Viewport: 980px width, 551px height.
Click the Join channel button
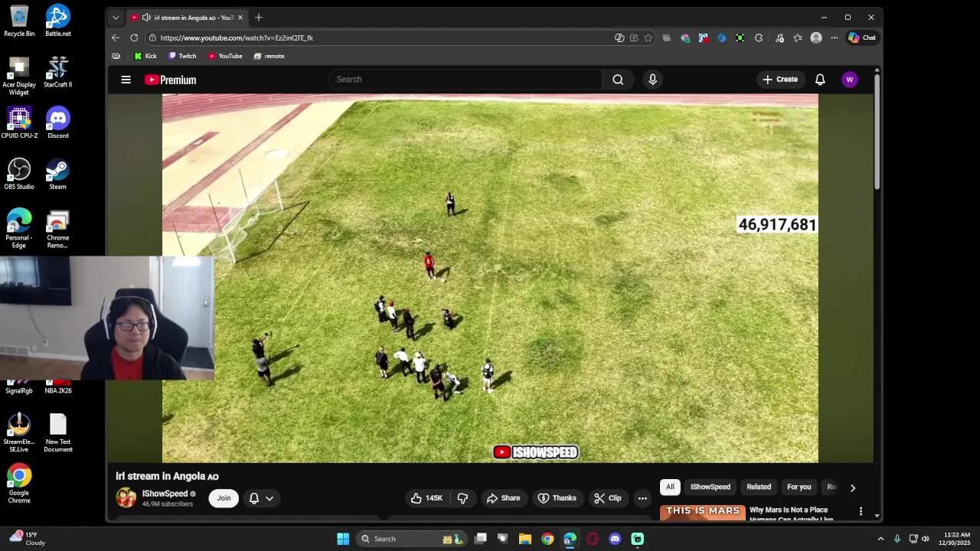click(x=224, y=498)
